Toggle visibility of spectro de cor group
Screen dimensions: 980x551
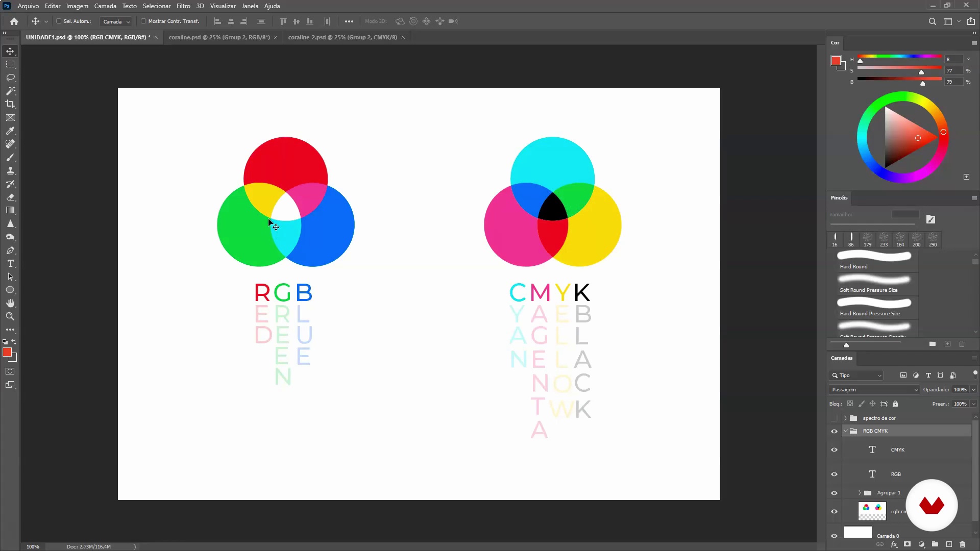[x=834, y=418]
